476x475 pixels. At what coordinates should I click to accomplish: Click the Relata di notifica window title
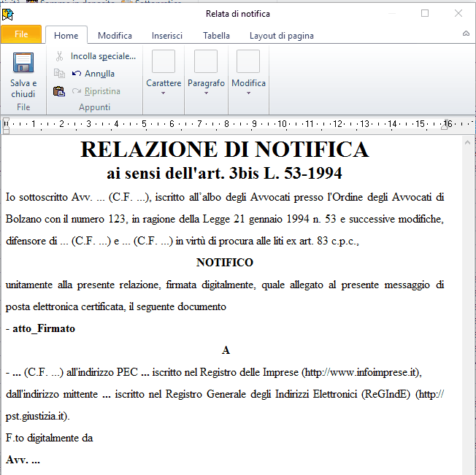coord(238,14)
